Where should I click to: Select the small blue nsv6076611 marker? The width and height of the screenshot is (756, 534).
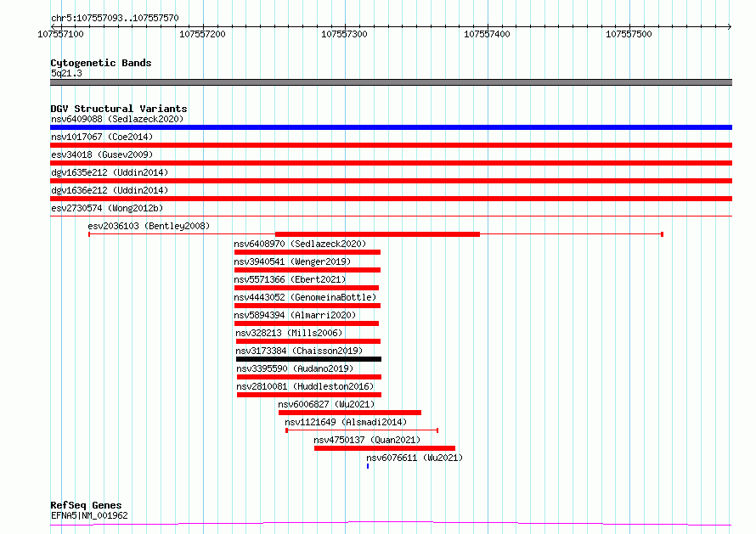(368, 466)
